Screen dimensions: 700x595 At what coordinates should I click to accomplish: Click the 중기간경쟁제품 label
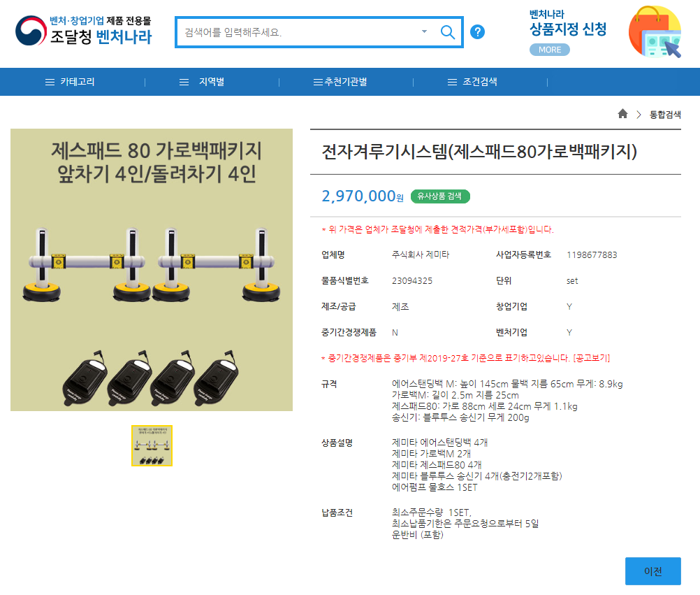pyautogui.click(x=349, y=332)
